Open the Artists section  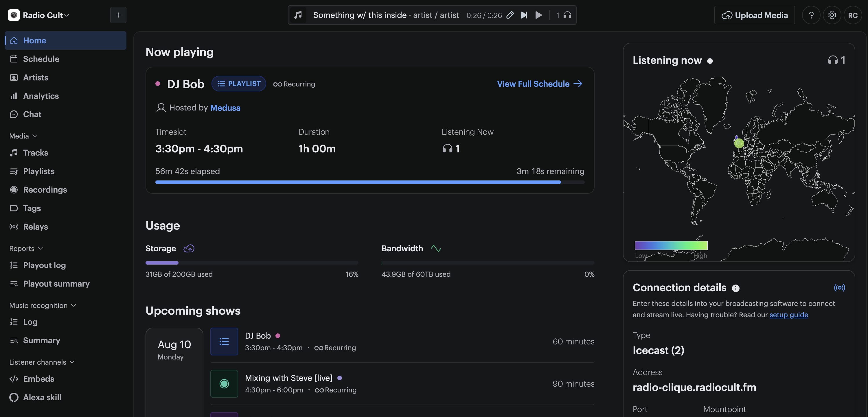point(66,78)
